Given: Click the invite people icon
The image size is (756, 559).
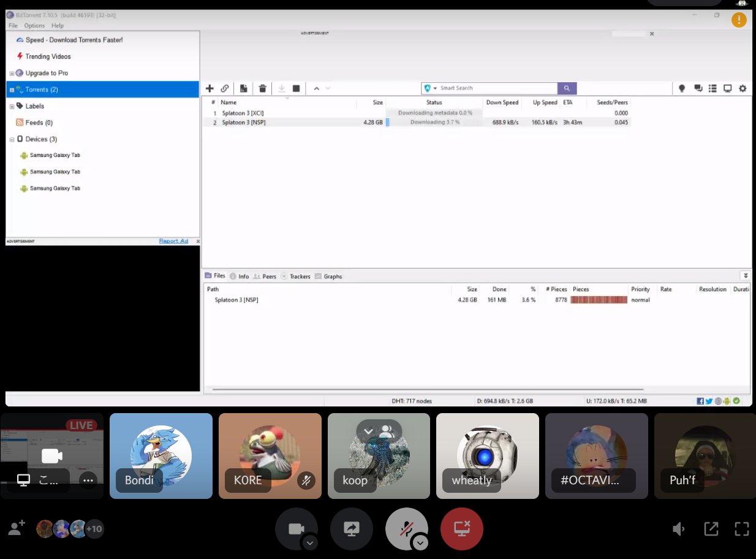Looking at the screenshot, I should [17, 528].
